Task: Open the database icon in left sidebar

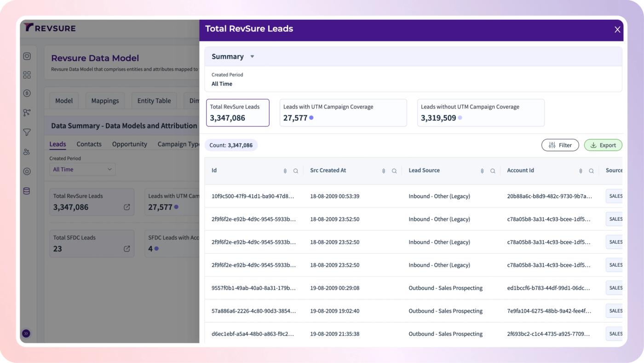Action: point(27,191)
